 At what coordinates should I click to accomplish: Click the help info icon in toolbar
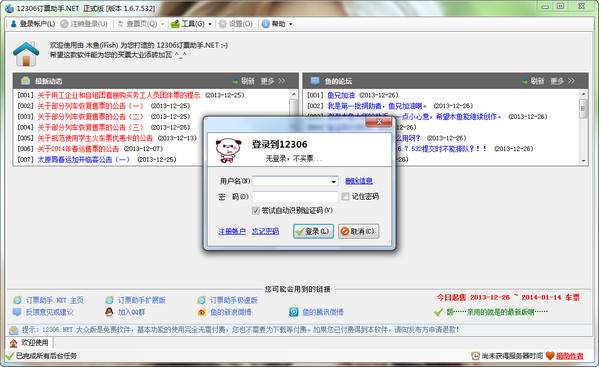pos(266,24)
